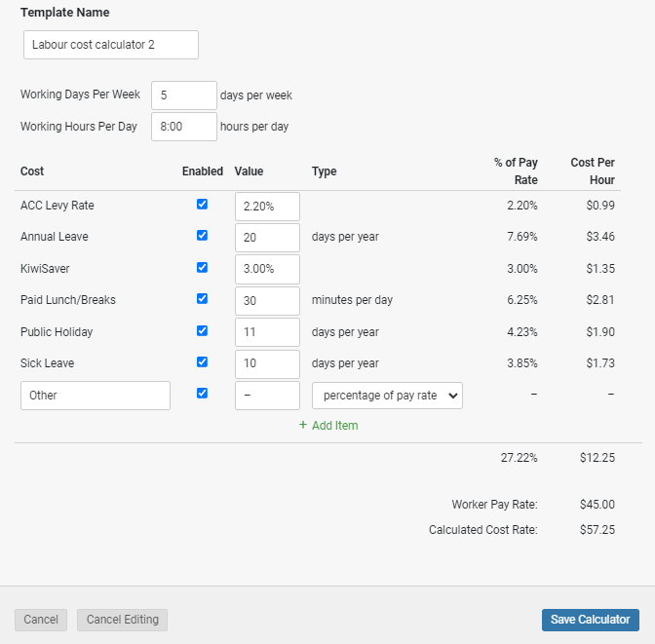The height and width of the screenshot is (644, 655).
Task: Disable Paid Lunch/Breaks cost checkbox
Action: tap(203, 299)
